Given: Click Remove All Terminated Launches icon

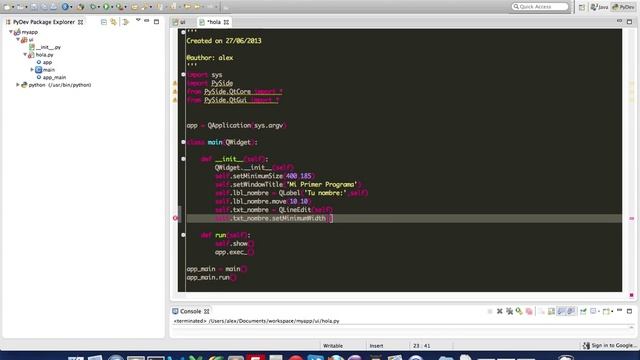Looking at the screenshot, I should pyautogui.click(x=509, y=311).
